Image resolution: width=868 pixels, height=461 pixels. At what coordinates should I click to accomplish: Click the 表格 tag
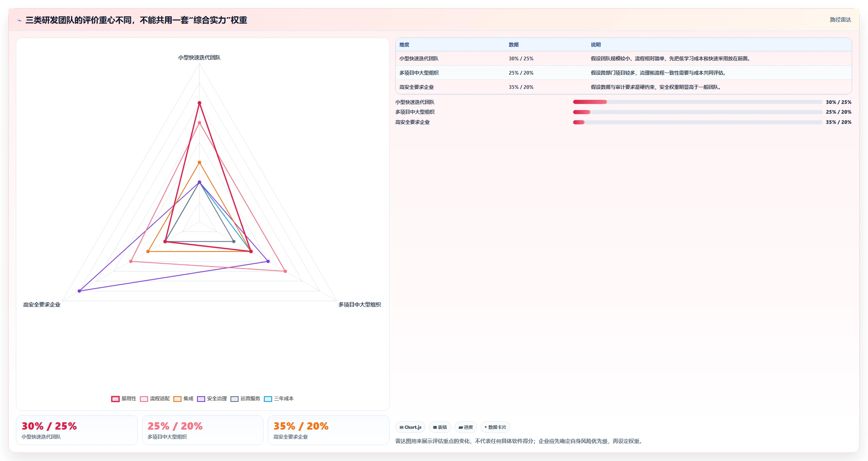pos(440,427)
